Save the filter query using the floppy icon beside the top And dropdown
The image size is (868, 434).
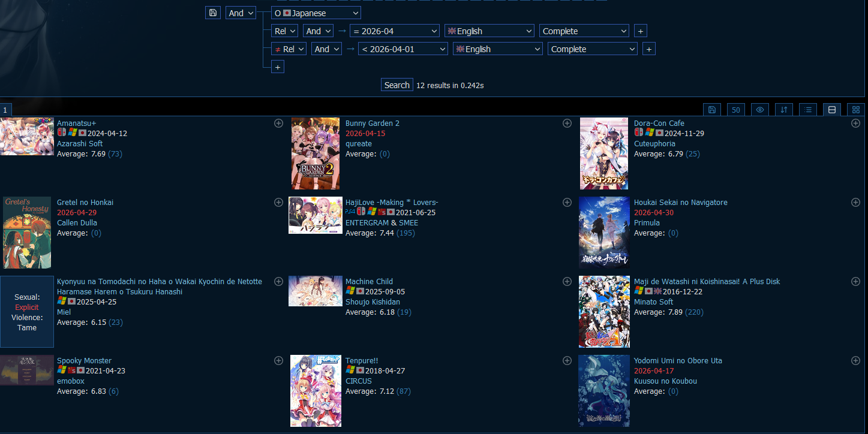(x=213, y=13)
